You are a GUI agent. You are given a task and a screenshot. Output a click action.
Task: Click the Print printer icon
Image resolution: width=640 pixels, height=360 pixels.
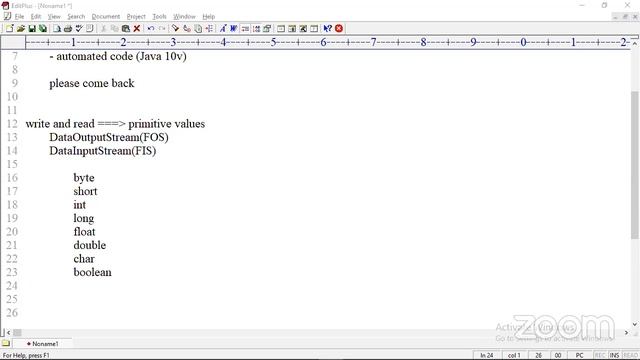click(68, 29)
